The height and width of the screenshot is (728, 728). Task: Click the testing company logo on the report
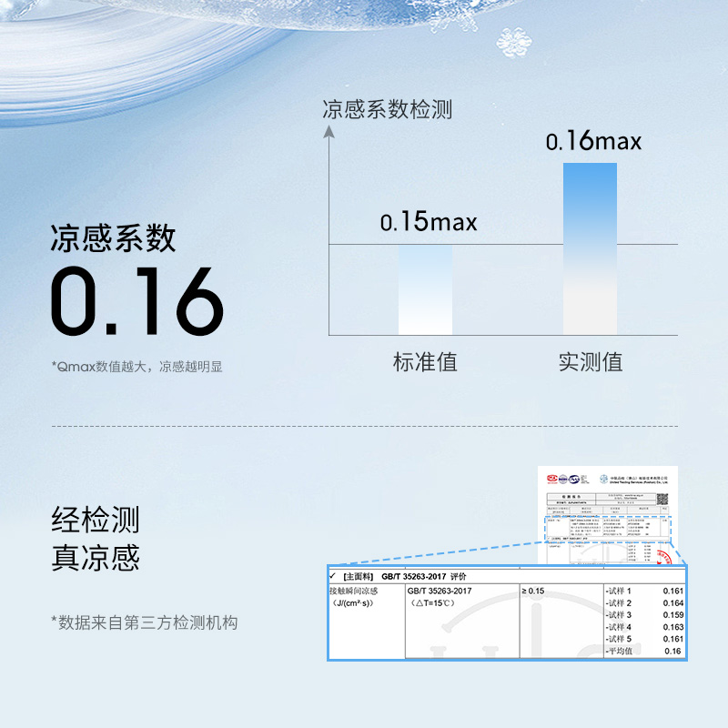pyautogui.click(x=603, y=479)
